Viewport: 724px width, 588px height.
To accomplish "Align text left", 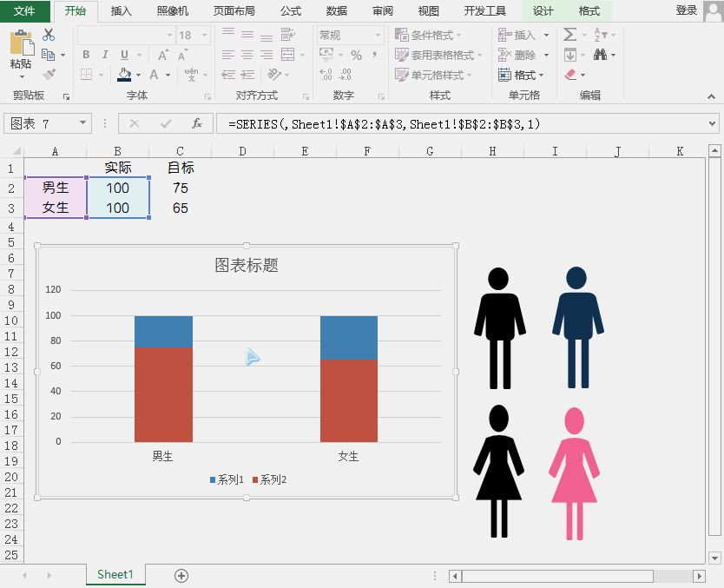I will 228,55.
